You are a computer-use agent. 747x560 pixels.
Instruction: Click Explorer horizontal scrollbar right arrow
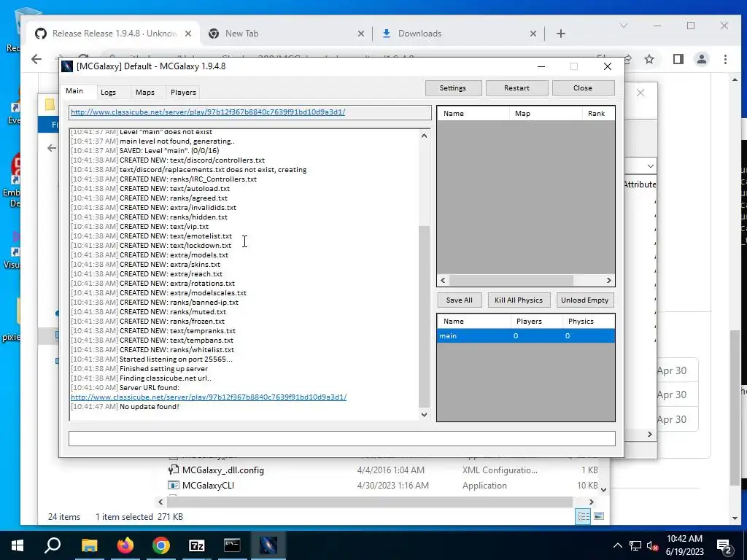[x=591, y=502]
